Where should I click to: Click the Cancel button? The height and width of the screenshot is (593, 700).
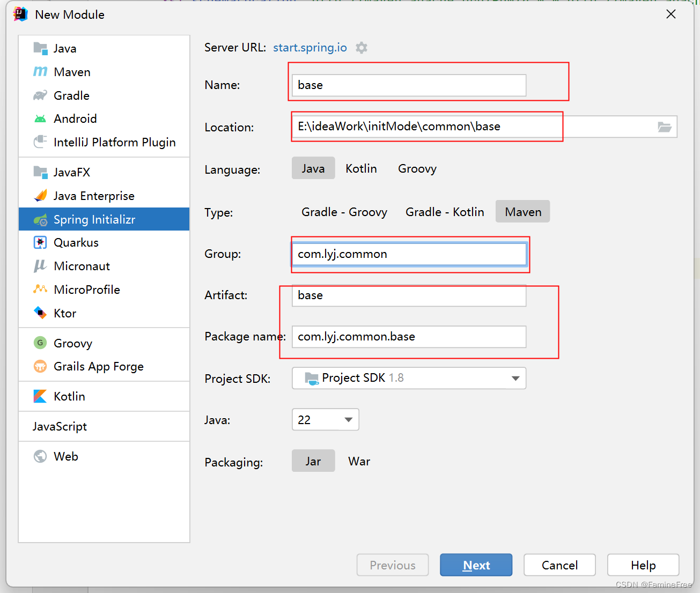[x=559, y=565]
